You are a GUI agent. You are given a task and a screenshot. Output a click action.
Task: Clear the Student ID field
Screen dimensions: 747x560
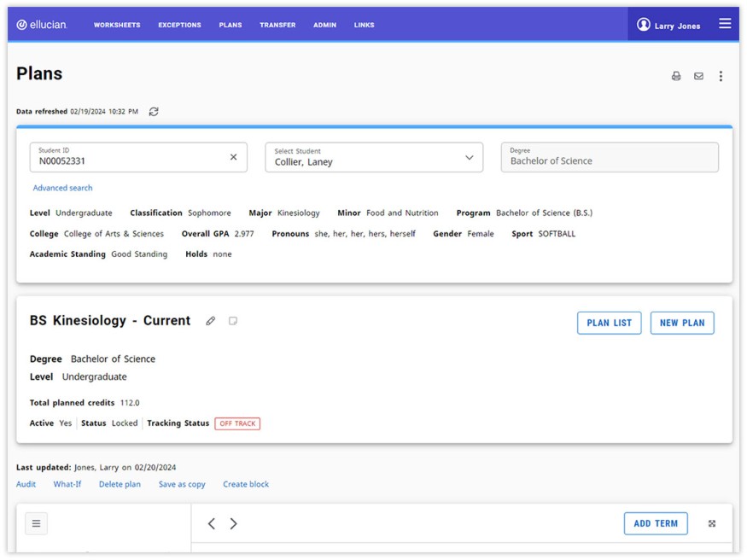tap(233, 156)
